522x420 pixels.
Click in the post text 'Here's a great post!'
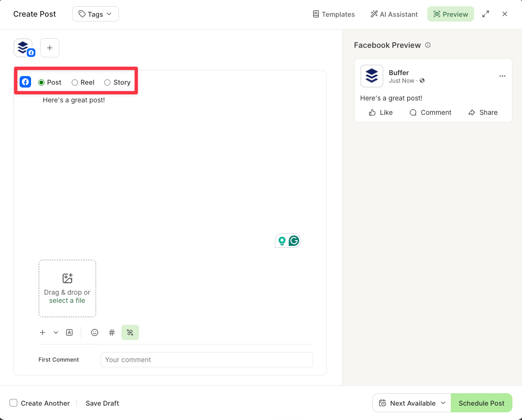coord(74,100)
